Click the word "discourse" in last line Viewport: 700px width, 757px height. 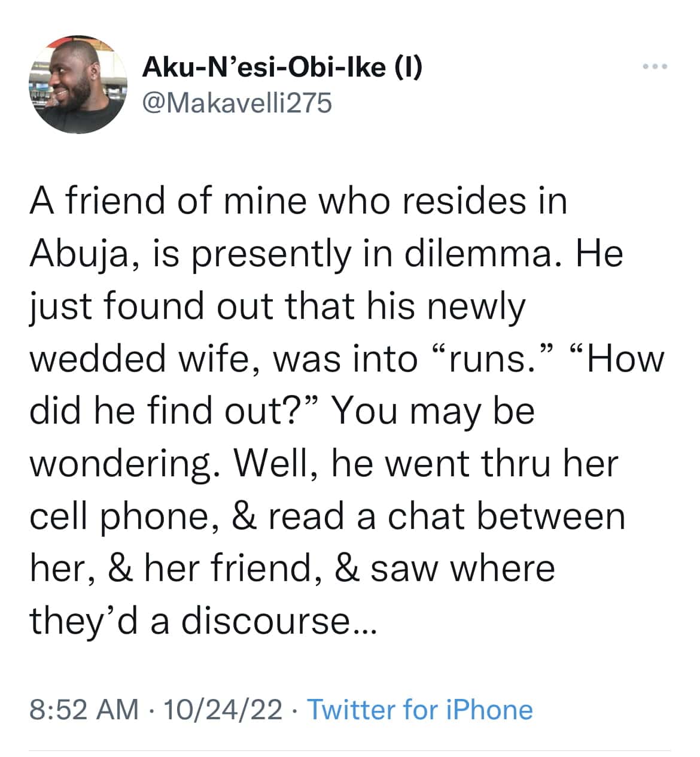(x=266, y=621)
